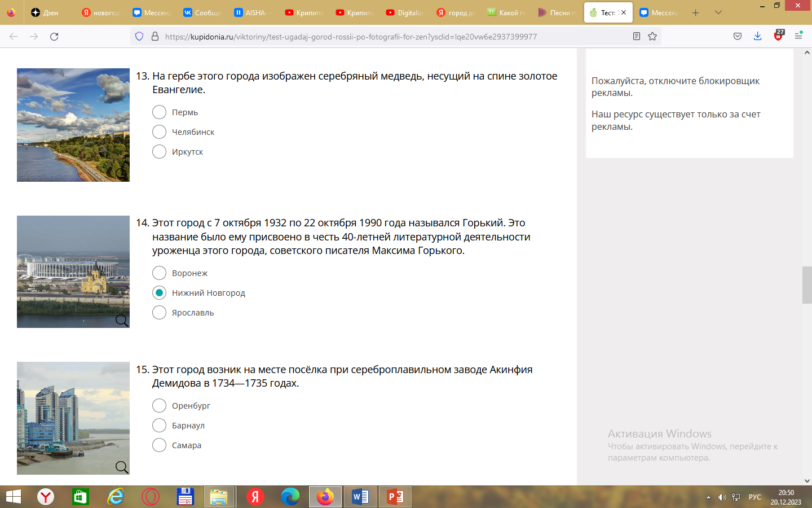Save the page to Pocket
The image size is (812, 508).
738,37
